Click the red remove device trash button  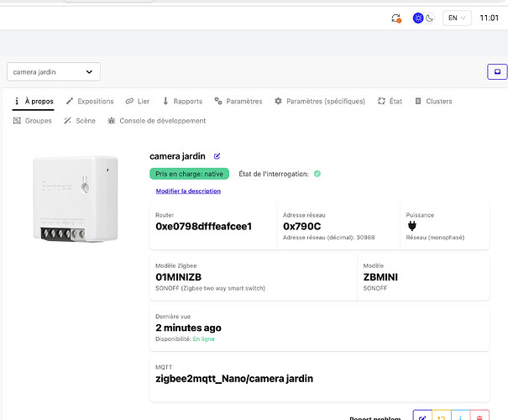point(479,415)
